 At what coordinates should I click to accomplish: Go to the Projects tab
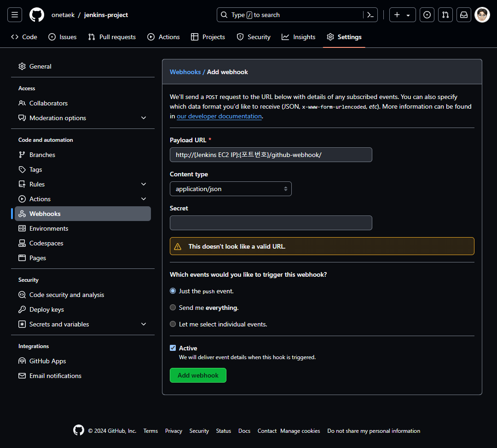pos(208,37)
